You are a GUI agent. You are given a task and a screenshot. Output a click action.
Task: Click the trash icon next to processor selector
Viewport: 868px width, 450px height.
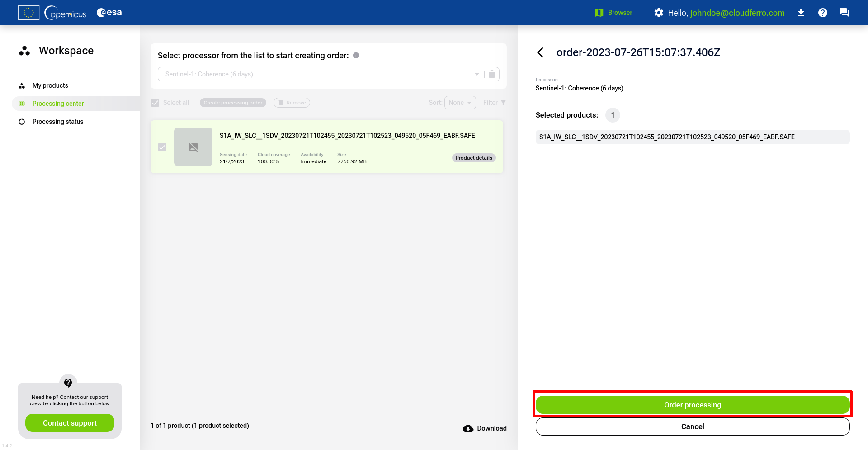coord(492,74)
